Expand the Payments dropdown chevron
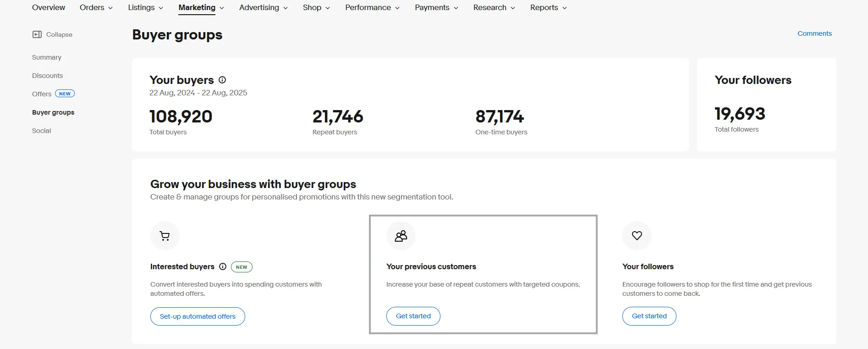Screen dimensions: 868x349 (456, 8)
